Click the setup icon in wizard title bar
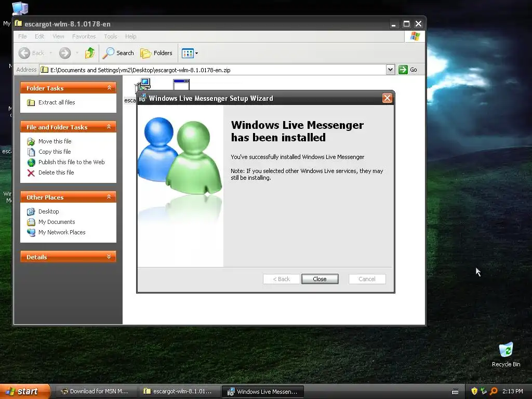The height and width of the screenshot is (399, 532). pos(143,98)
